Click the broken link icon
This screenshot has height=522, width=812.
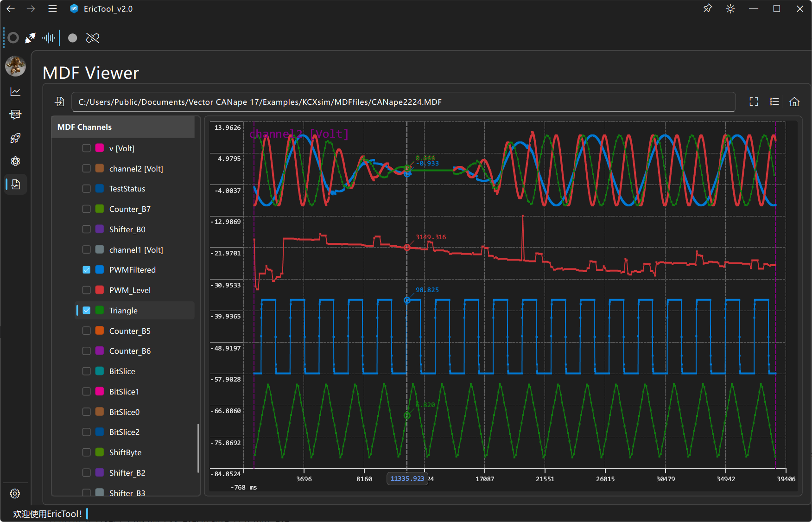point(93,38)
